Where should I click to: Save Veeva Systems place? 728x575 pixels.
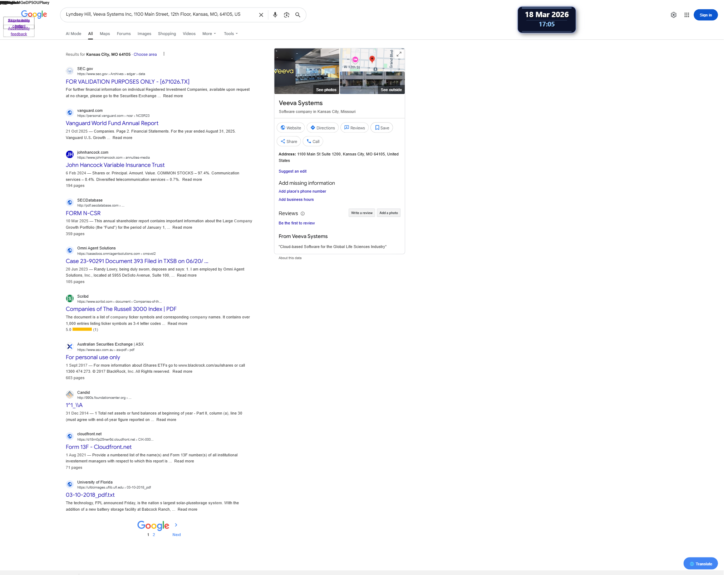coord(382,128)
